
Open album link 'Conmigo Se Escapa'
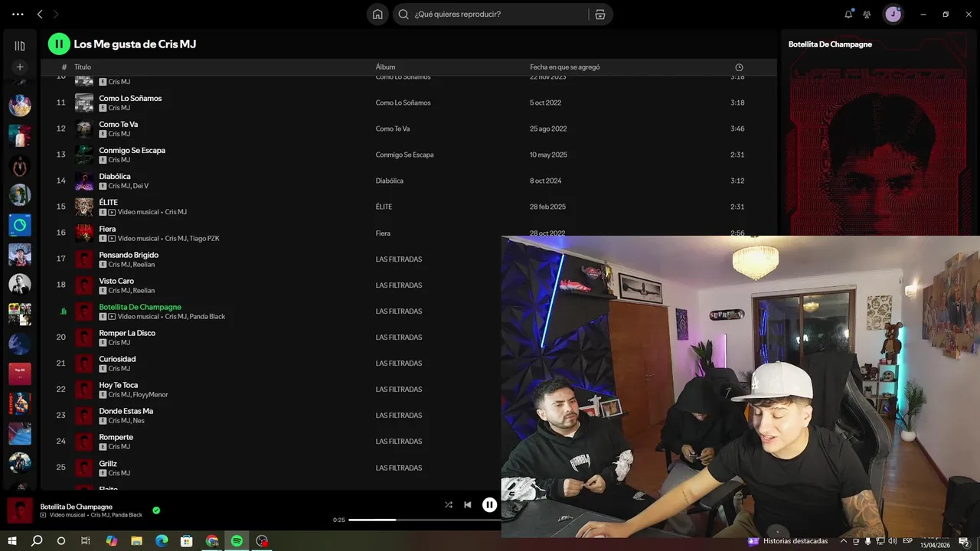click(404, 155)
